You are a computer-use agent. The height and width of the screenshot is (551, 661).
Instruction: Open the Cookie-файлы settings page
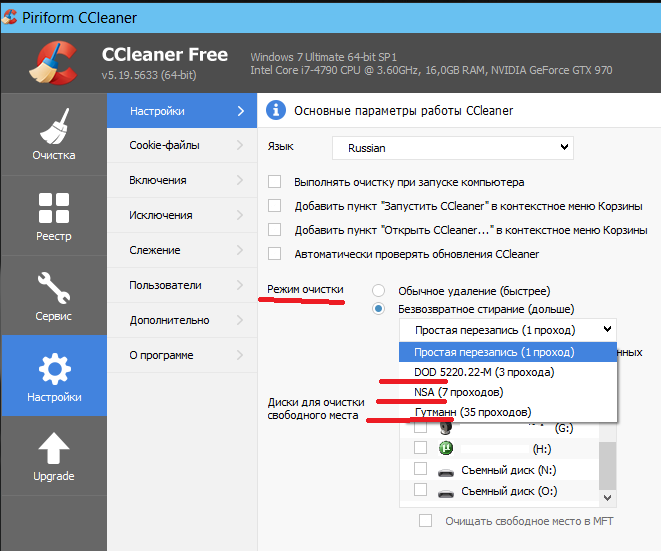coord(182,145)
